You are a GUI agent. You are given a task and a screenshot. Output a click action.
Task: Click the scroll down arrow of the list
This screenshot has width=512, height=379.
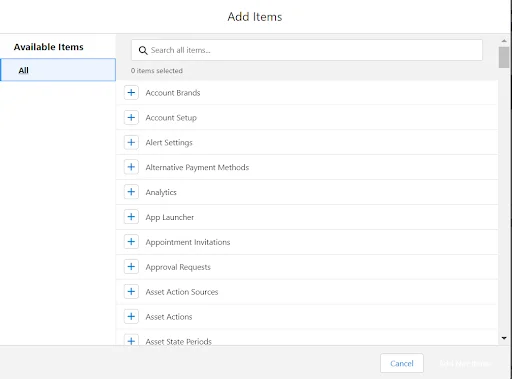504,338
